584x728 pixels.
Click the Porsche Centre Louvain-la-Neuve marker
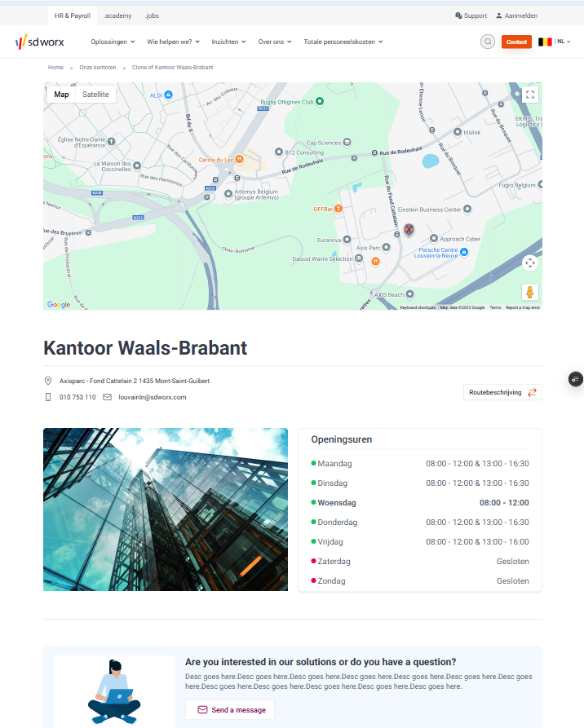pyautogui.click(x=463, y=252)
